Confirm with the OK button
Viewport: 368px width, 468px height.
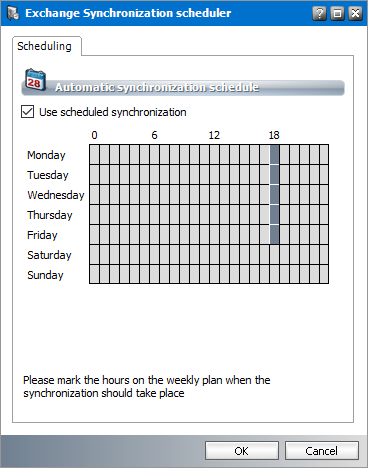[x=241, y=451]
